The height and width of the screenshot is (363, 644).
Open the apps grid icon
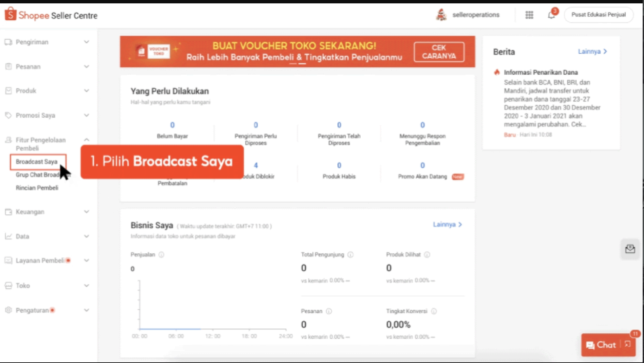529,15
